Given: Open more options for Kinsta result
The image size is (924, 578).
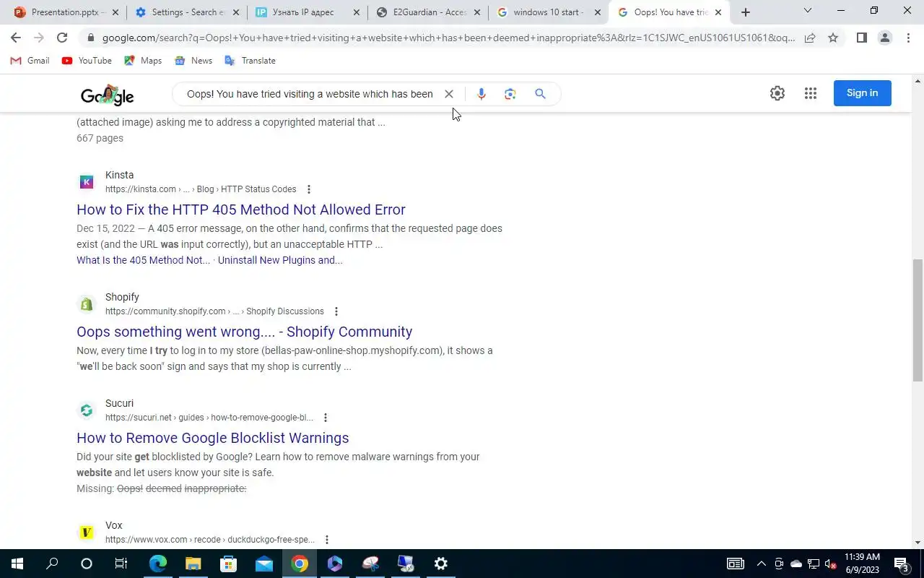Looking at the screenshot, I should click(x=309, y=189).
